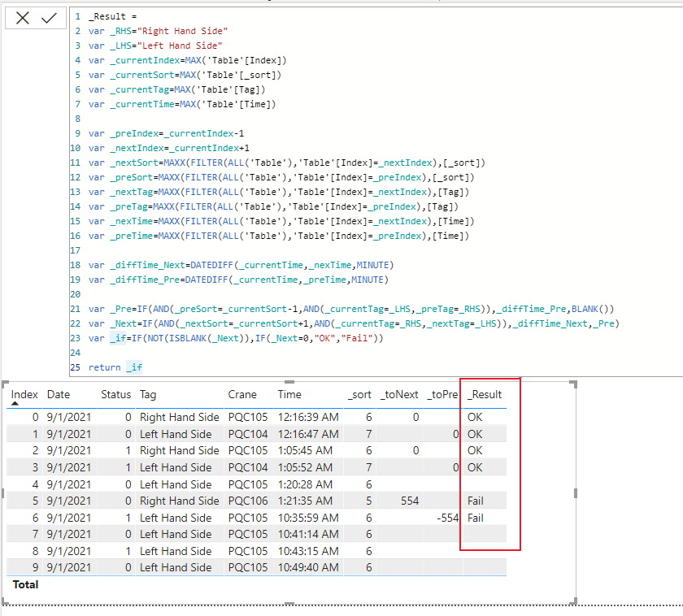Click the table visual's bottom-middle resize handle
683x616 pixels.
(289, 603)
